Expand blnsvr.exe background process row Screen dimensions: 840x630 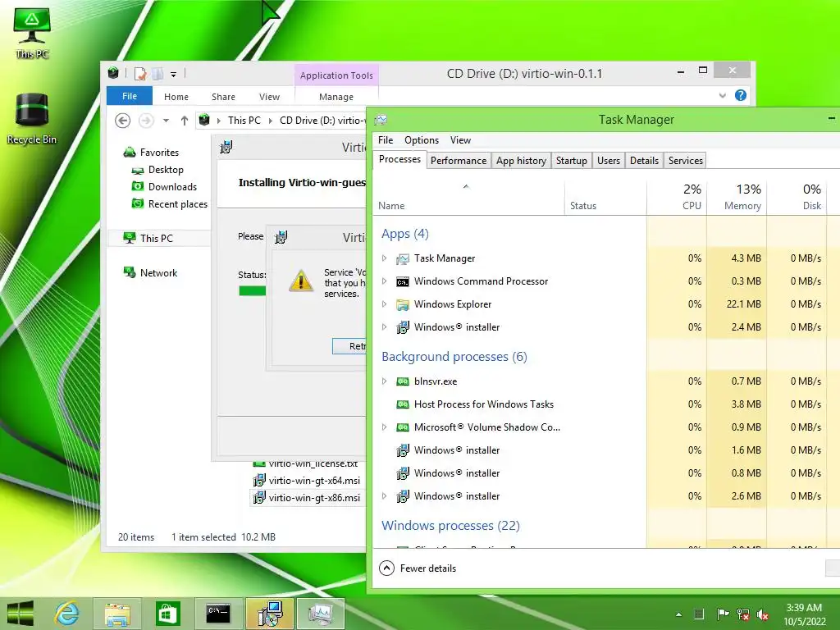[384, 381]
